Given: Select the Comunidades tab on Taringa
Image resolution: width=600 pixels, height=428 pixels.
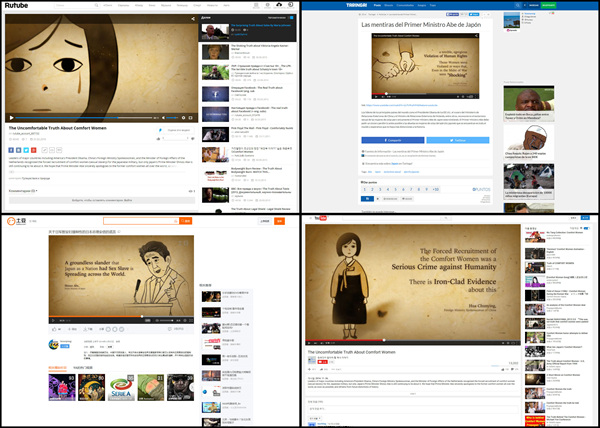Looking at the screenshot, I should tap(405, 5).
